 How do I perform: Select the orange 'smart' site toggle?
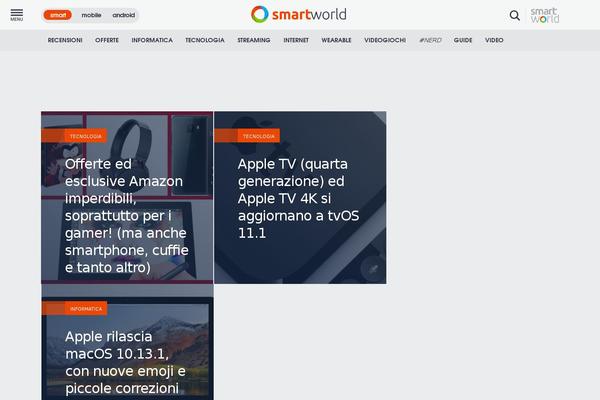[x=58, y=15]
